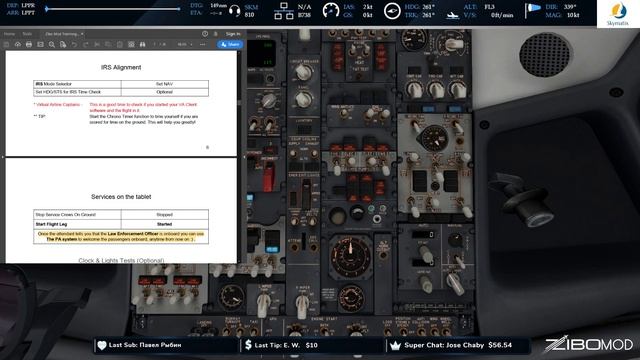The height and width of the screenshot is (360, 640).
Task: Click the compass heading icon beside HDG
Action: [x=392, y=11]
